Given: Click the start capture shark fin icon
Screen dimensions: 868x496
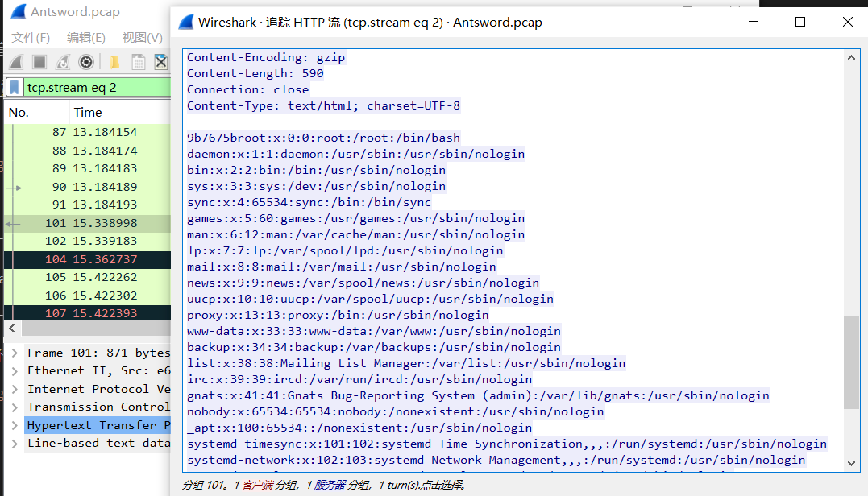Looking at the screenshot, I should pos(16,62).
